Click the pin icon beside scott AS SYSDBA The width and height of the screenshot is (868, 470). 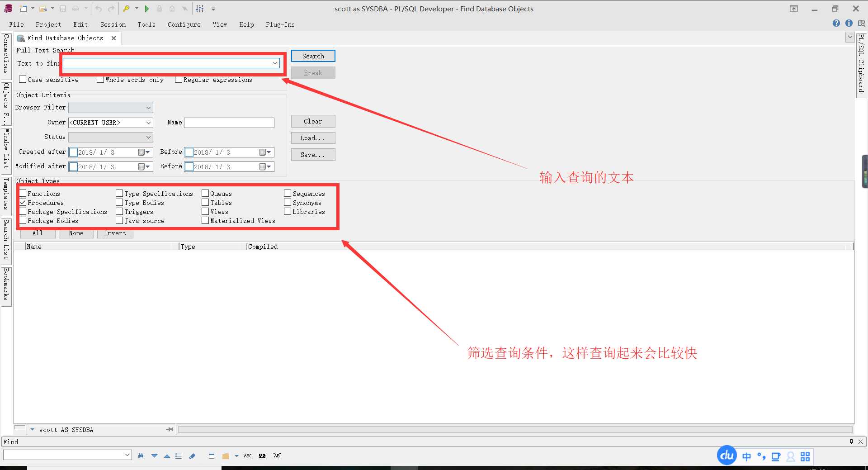[x=170, y=429]
